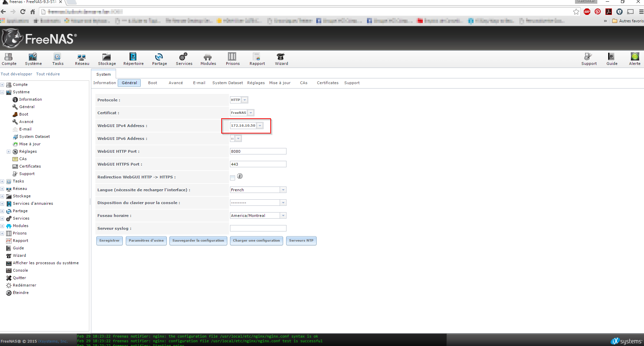Switch to the E-mail tab
This screenshot has width=644, height=346.
(x=199, y=83)
